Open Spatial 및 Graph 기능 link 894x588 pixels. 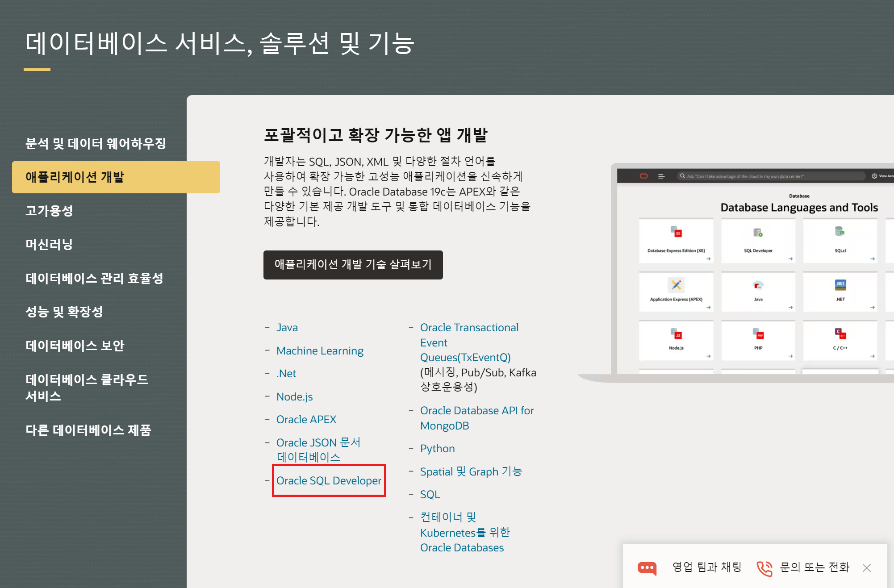471,471
